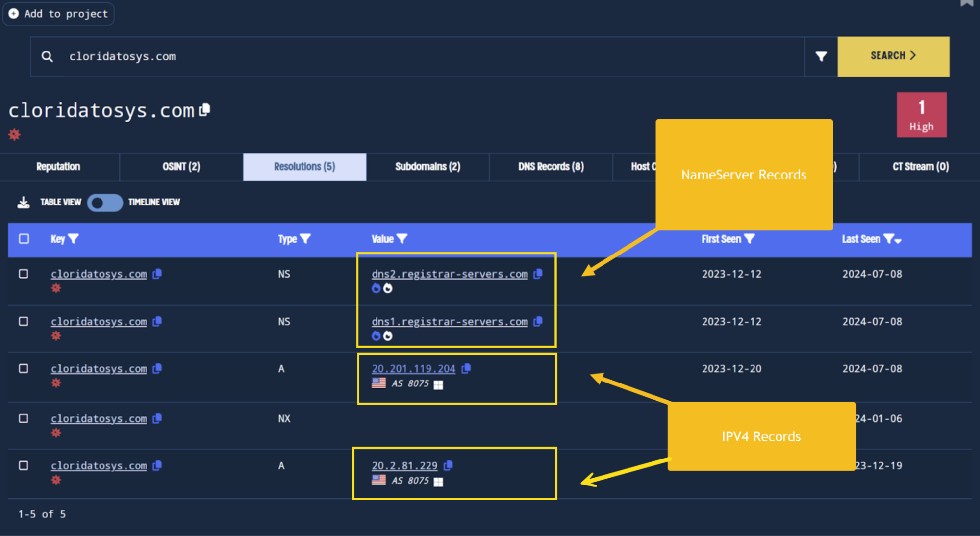
Task: Click the 1-5 of 5 pagination text
Action: pos(42,514)
